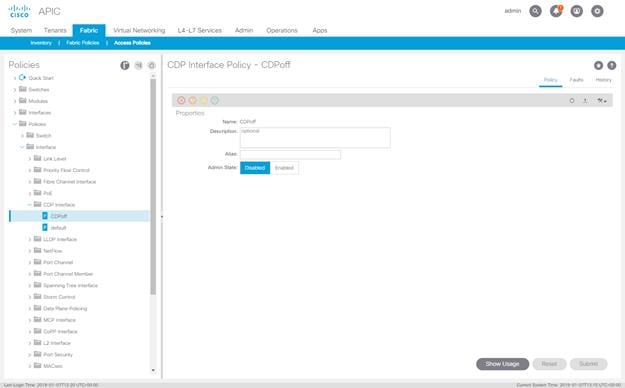Switch to the History tab
This screenshot has height=388, width=625.
[x=603, y=80]
